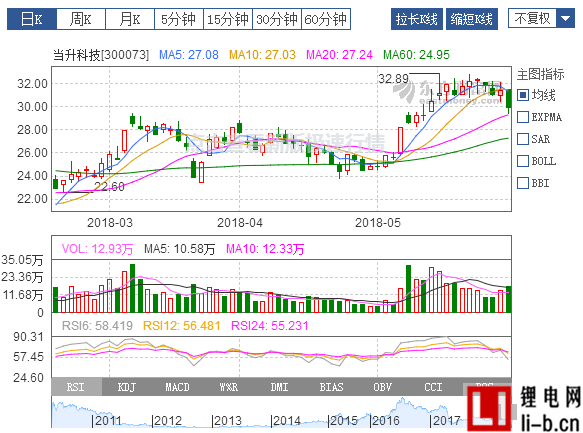
Task: Uncheck the 均线 main chart indicator
Action: (523, 95)
